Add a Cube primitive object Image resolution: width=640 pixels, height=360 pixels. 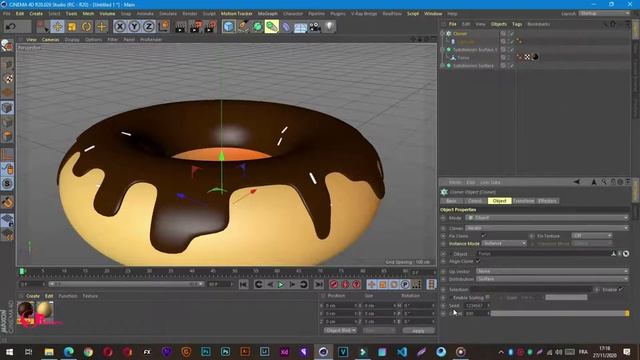pyautogui.click(x=229, y=27)
